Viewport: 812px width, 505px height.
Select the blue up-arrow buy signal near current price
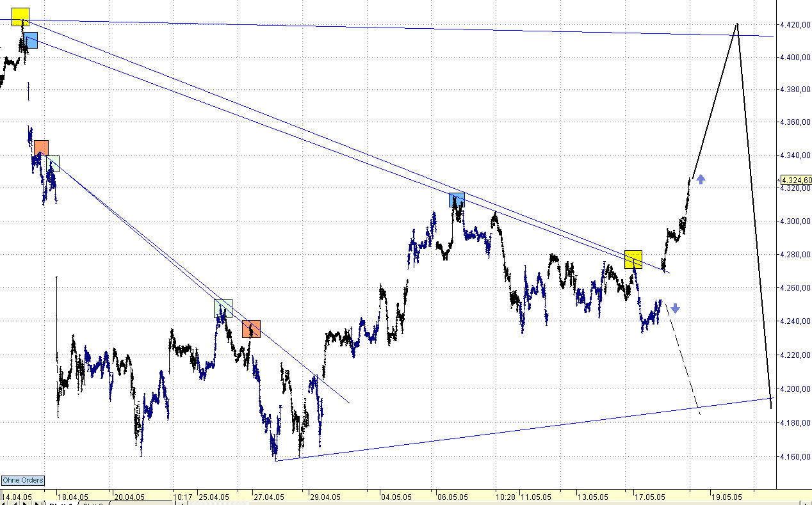click(700, 180)
